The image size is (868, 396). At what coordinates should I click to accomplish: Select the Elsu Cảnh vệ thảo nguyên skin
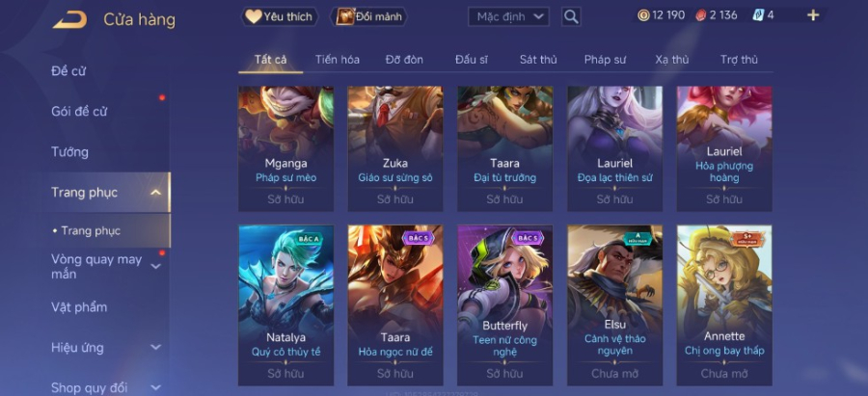[x=614, y=305]
